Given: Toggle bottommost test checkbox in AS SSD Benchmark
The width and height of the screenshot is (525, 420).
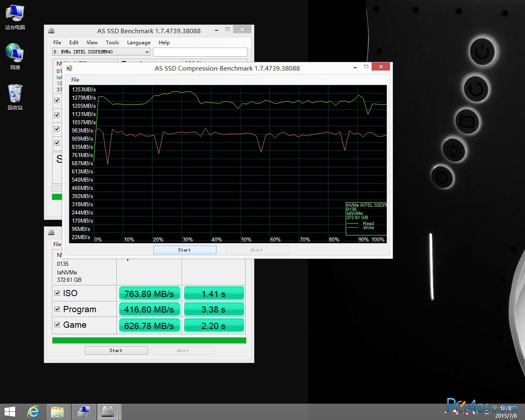Looking at the screenshot, I should tap(57, 143).
